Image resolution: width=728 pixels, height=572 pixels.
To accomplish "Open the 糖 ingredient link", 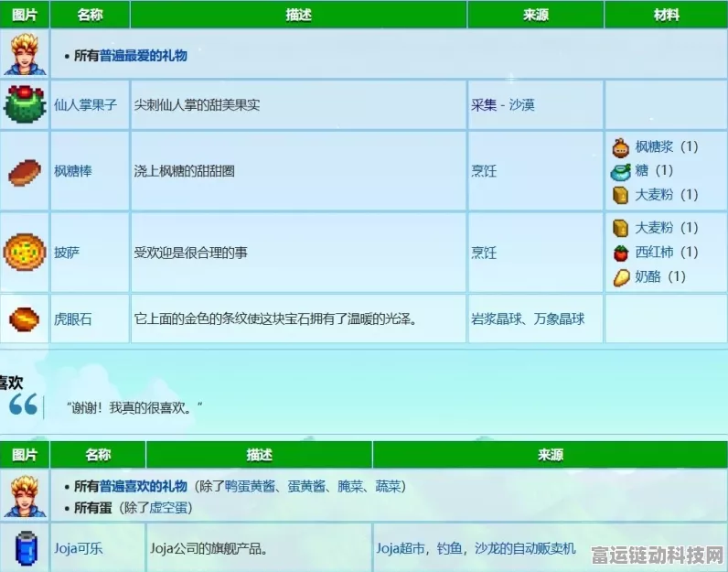I will click(x=641, y=170).
